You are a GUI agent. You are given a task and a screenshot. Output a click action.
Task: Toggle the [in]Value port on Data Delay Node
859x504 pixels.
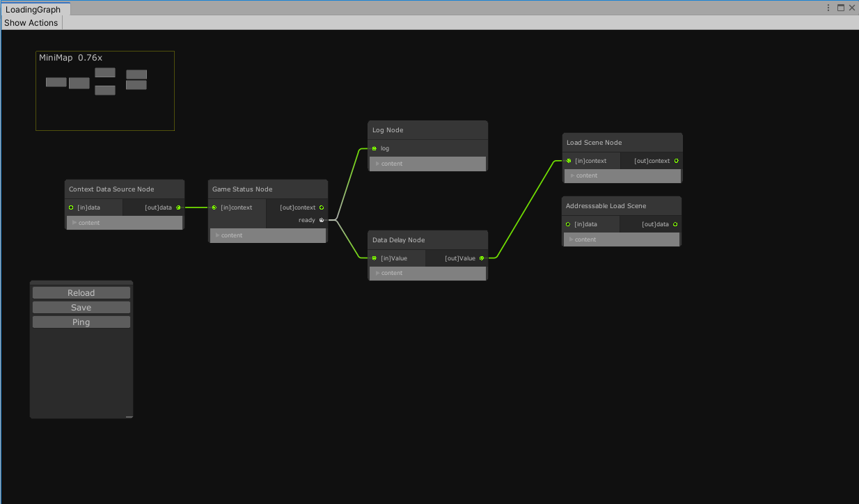point(375,258)
